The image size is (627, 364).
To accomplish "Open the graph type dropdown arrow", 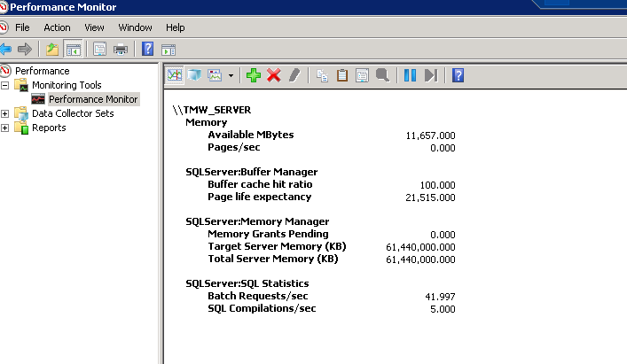I will tap(231, 75).
